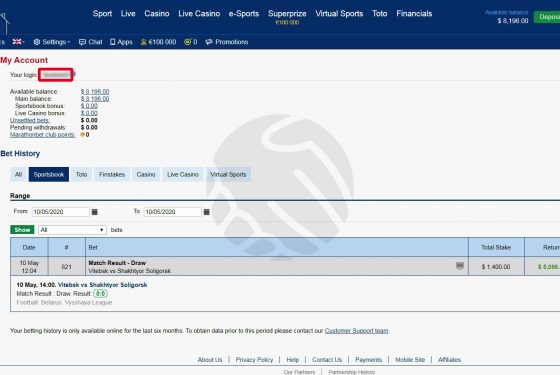The height and width of the screenshot is (375, 560).
Task: Expand the Settings dropdown
Action: point(52,42)
